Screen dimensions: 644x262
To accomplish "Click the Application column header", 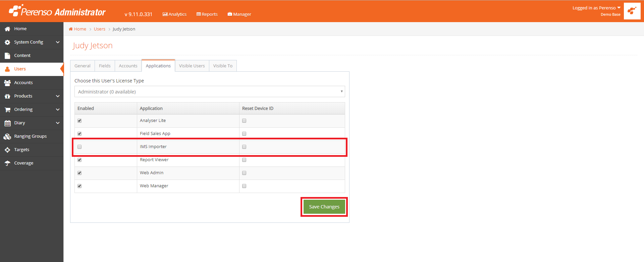I will (x=188, y=108).
